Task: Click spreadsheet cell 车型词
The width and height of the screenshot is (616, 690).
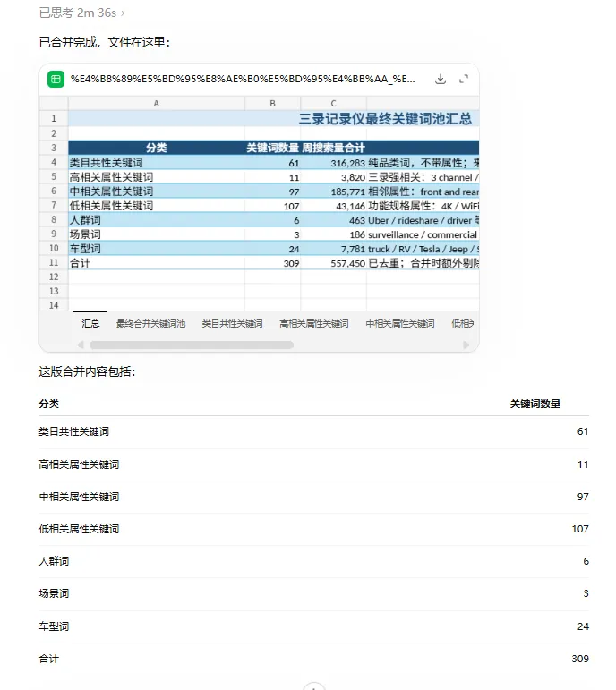Action: (x=157, y=249)
